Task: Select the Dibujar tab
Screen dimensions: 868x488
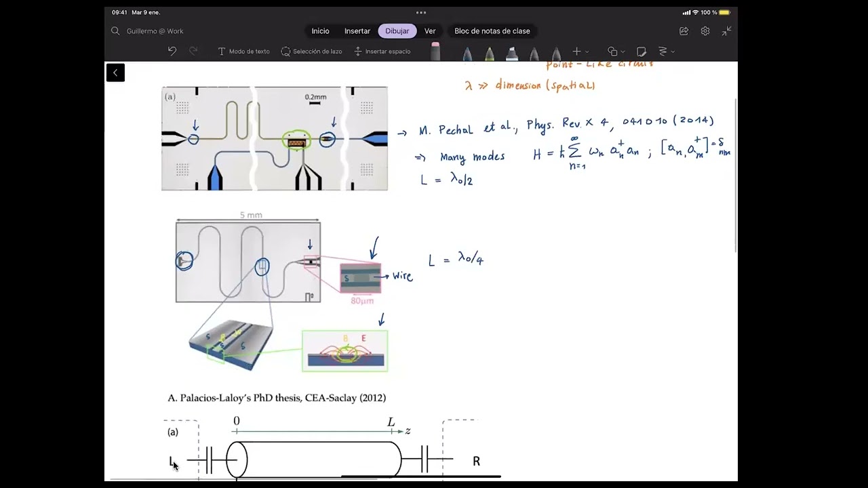Action: 397,31
